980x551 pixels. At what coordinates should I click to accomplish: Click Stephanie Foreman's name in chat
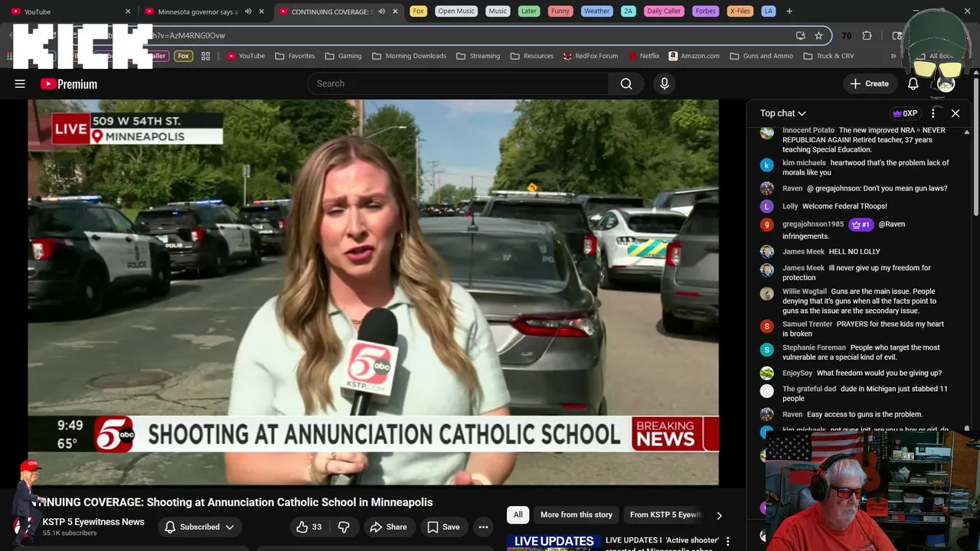(x=814, y=347)
